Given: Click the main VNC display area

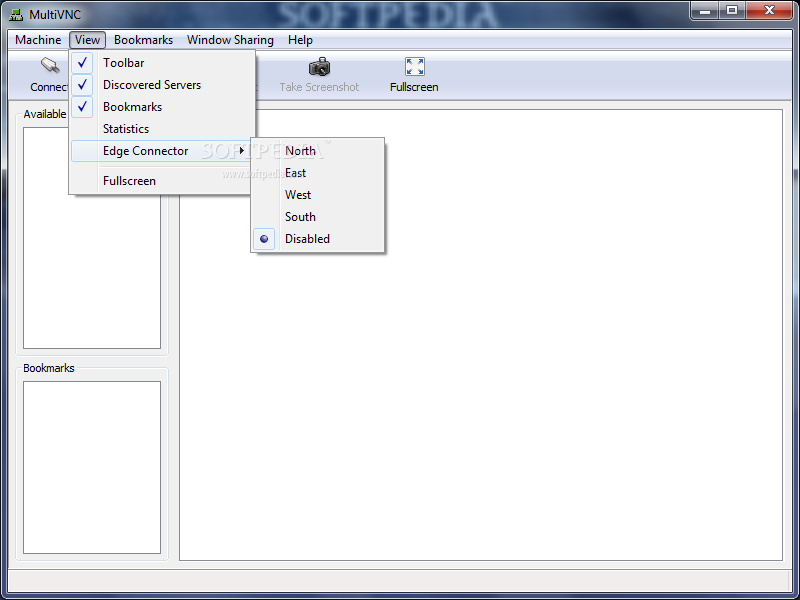Looking at the screenshot, I should tap(481, 335).
